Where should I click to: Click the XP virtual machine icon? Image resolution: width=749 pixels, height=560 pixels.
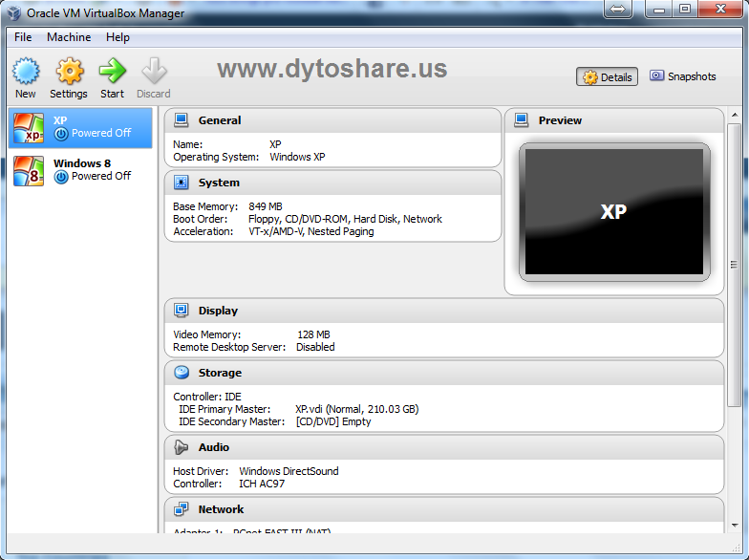click(29, 128)
